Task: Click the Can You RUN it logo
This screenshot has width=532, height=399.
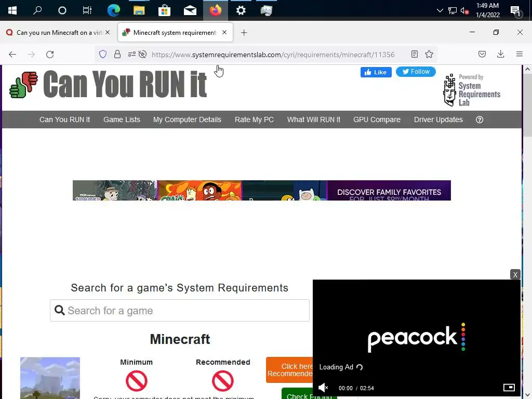Action: pos(108,84)
